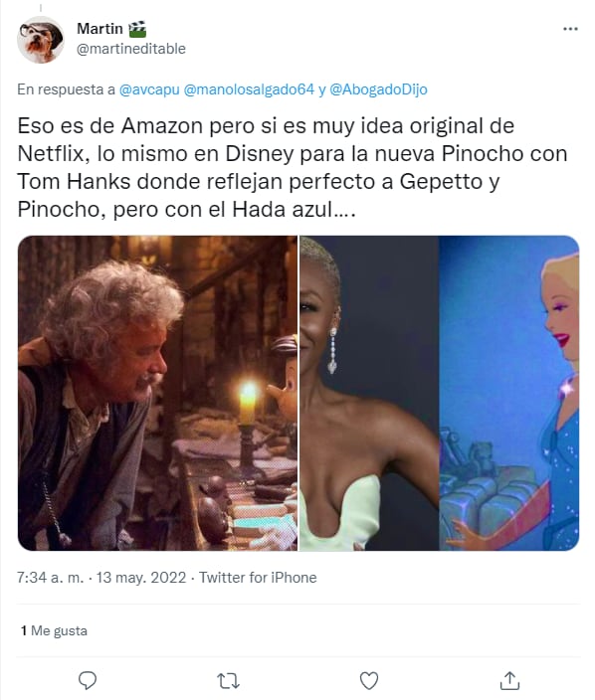Open the animated Blue Fairy image
Image resolution: width=595 pixels, height=700 pixels.
point(509,393)
